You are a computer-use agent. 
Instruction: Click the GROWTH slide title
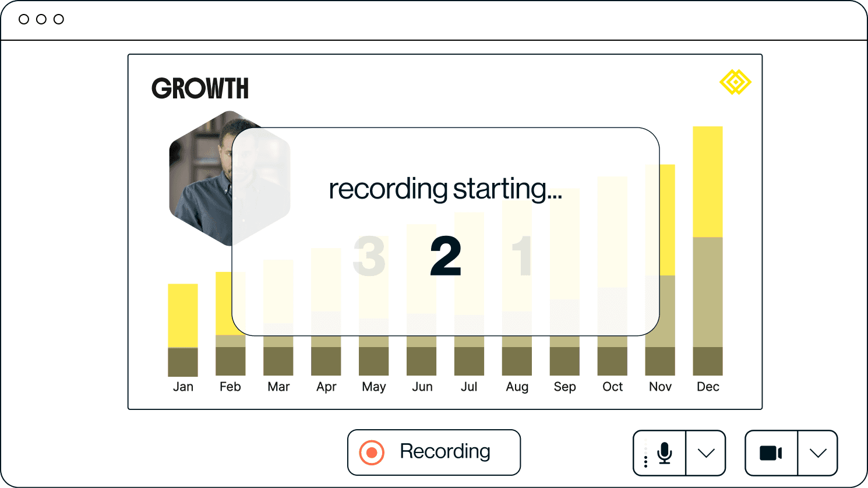tap(200, 89)
